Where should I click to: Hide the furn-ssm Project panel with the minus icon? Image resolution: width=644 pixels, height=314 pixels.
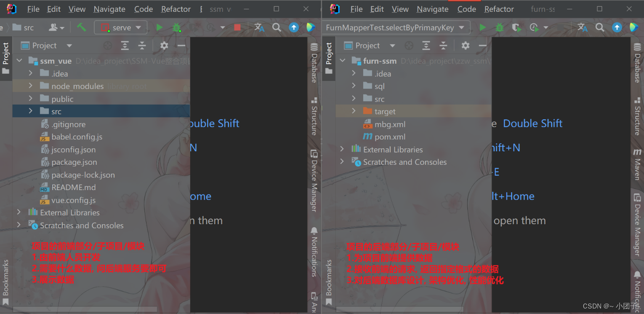(482, 46)
